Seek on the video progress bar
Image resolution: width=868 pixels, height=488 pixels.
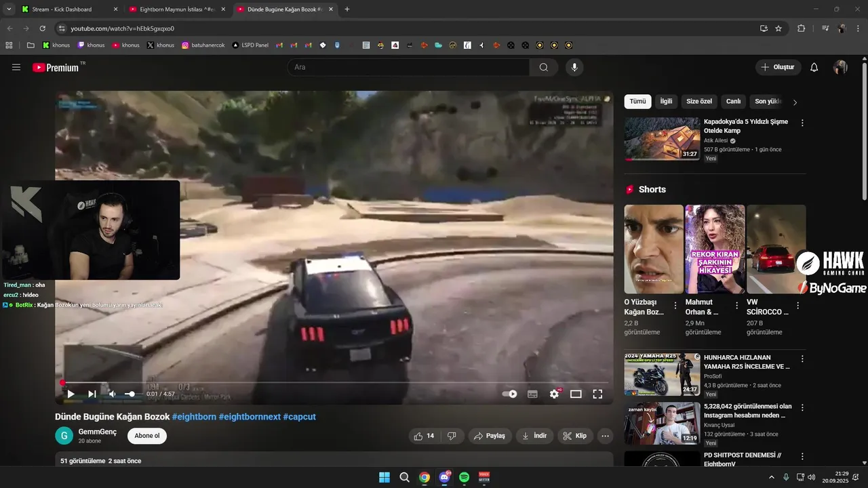pos(334,382)
